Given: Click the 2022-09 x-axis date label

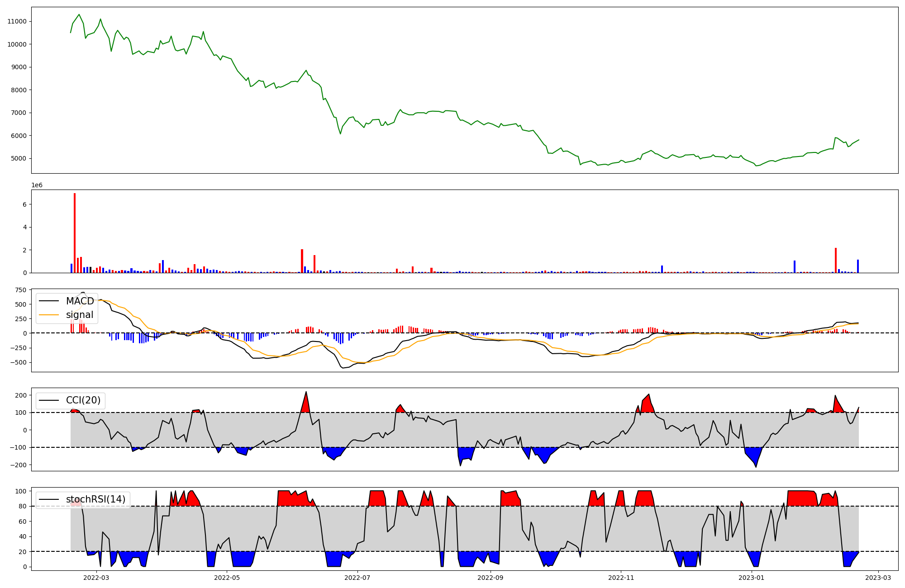Looking at the screenshot, I should (x=490, y=578).
